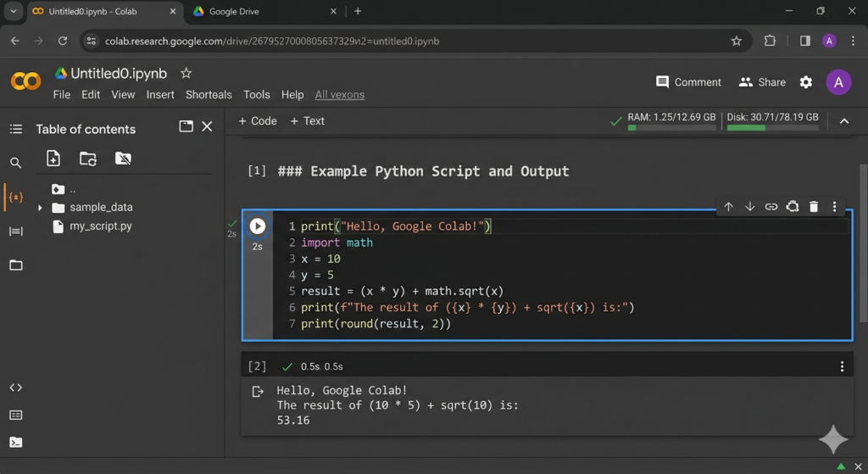
Task: Open the output cell three-dot menu
Action: (841, 366)
